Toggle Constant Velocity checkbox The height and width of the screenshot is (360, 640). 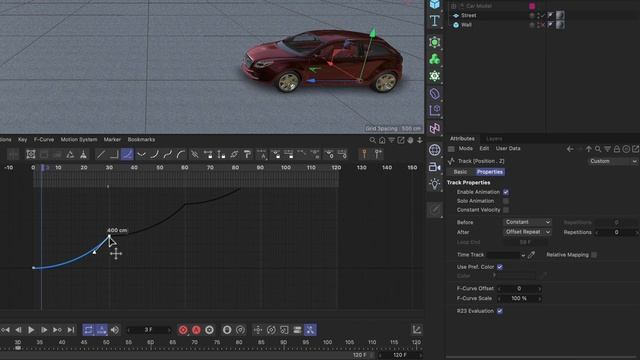506,210
